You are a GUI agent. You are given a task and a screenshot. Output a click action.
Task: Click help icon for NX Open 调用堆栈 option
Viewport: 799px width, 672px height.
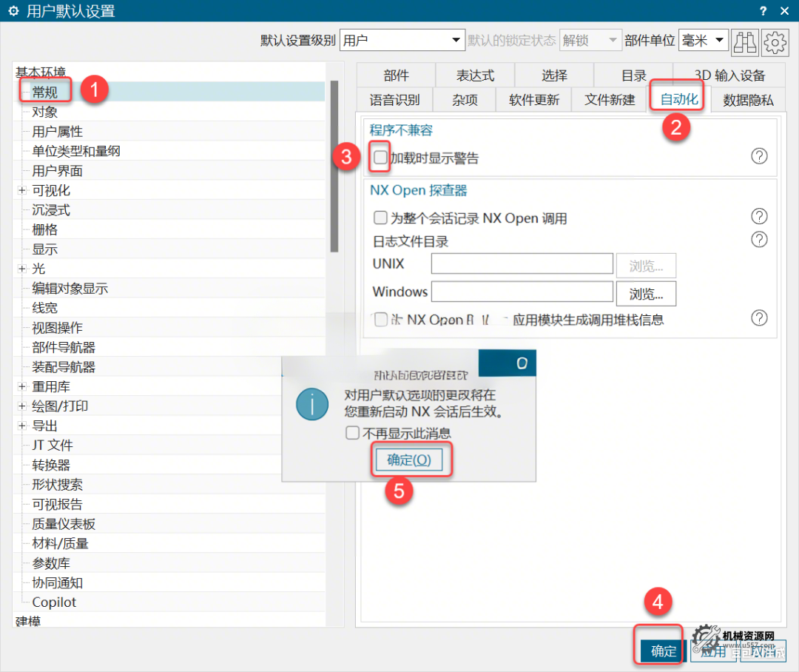tap(759, 317)
